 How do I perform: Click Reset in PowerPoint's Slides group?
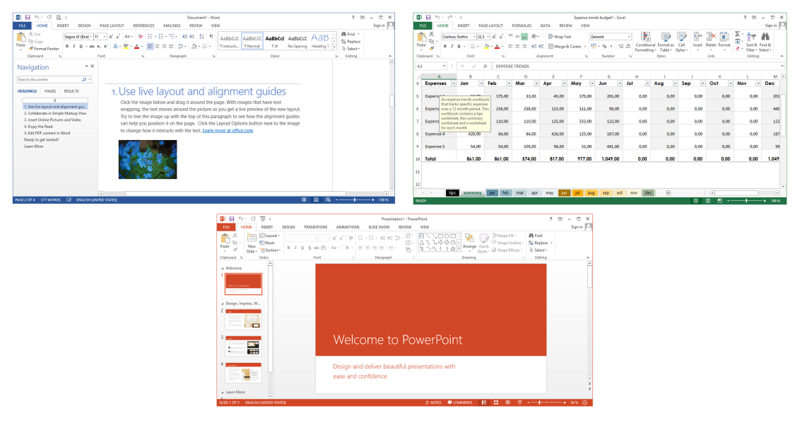[x=268, y=243]
